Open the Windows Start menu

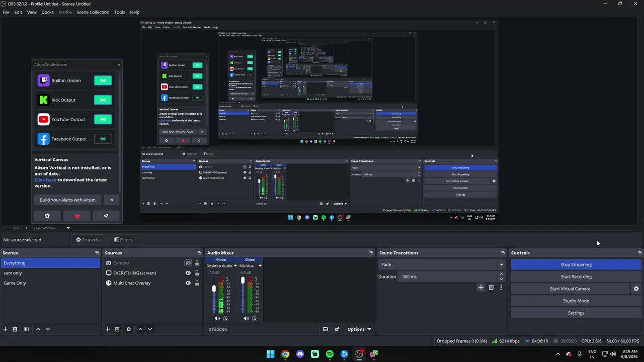coord(271,354)
